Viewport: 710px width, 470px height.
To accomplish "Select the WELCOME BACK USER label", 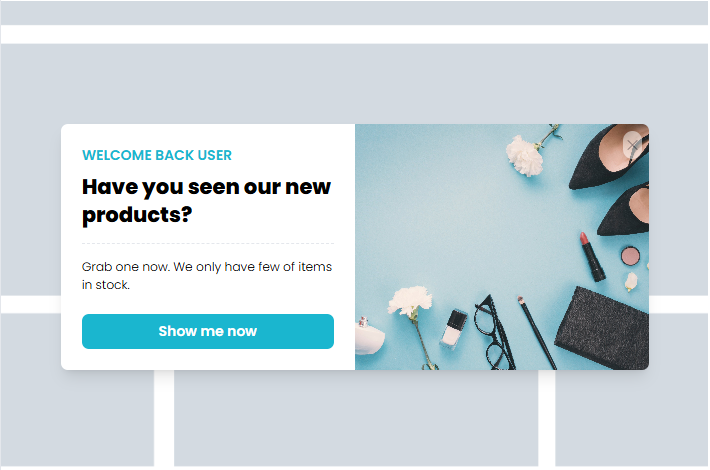I will (157, 155).
